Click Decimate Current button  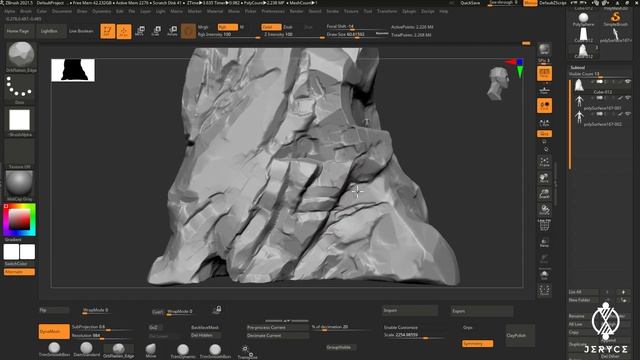pyautogui.click(x=277, y=336)
